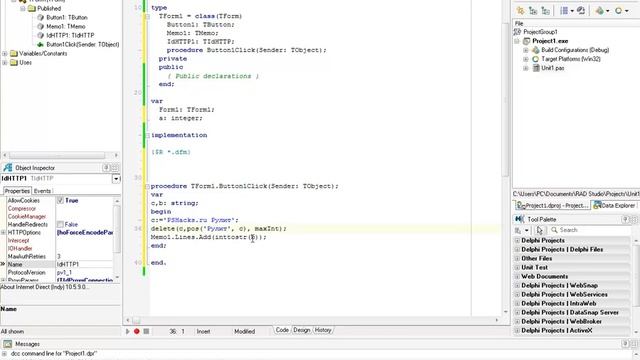Expand Target Platforms (Win32) node

pos(526,59)
